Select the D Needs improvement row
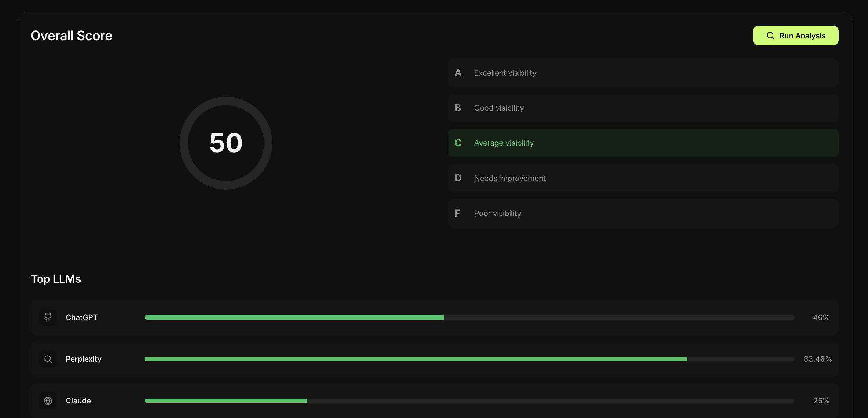Viewport: 868px width, 418px height. tap(643, 178)
